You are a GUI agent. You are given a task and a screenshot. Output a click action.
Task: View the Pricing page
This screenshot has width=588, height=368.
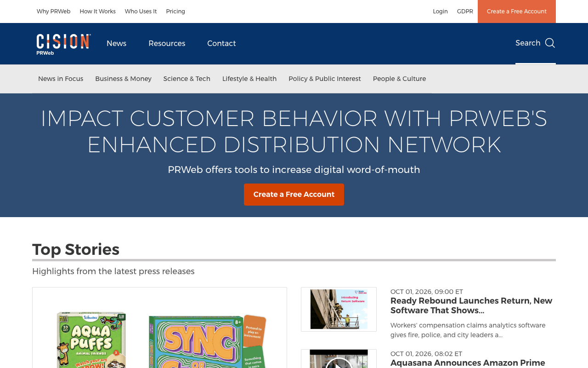coord(175,11)
